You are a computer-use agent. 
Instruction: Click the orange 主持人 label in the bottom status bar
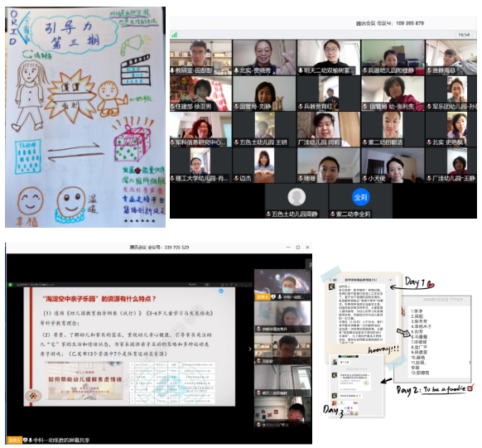(15, 440)
